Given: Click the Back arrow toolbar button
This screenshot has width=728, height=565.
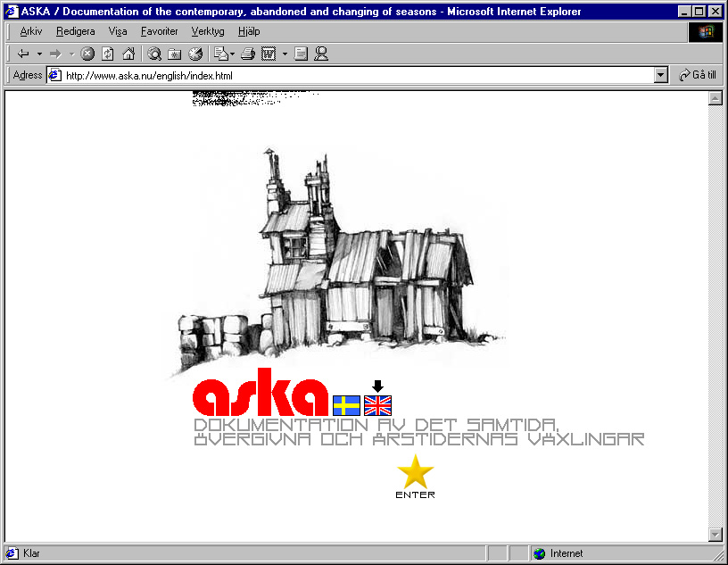Looking at the screenshot, I should coord(23,54).
